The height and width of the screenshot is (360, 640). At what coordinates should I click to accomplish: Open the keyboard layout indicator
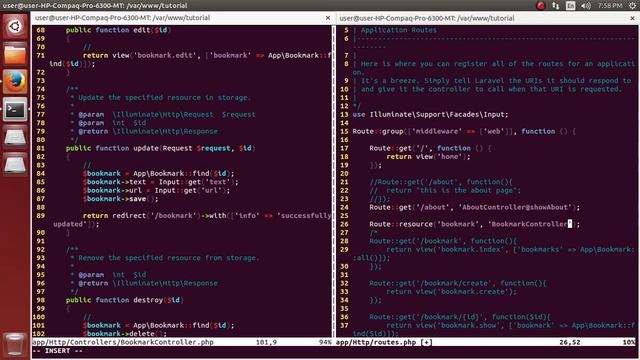[x=571, y=6]
